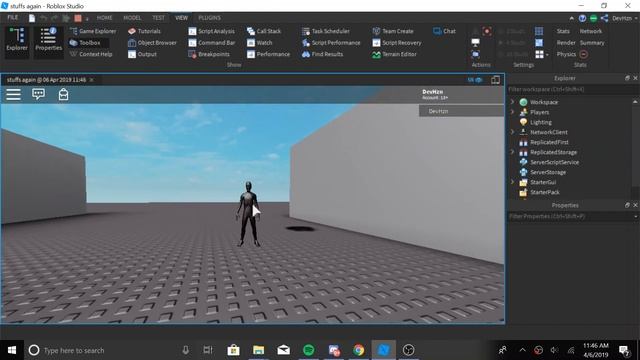Show the Output window
Viewport: 640px width, 360px height.
click(142, 54)
